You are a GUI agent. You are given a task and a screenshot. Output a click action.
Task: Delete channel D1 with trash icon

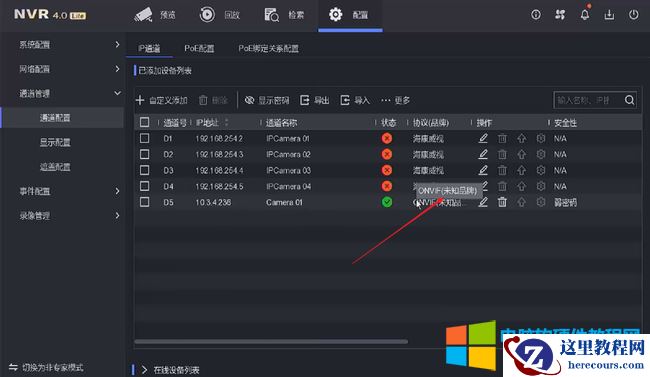pyautogui.click(x=502, y=138)
